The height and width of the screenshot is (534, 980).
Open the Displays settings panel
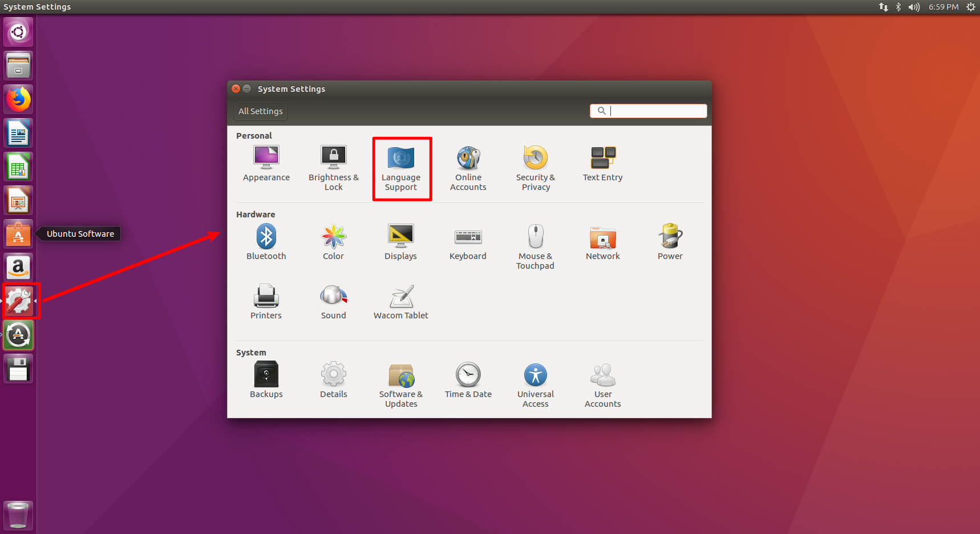(x=401, y=242)
